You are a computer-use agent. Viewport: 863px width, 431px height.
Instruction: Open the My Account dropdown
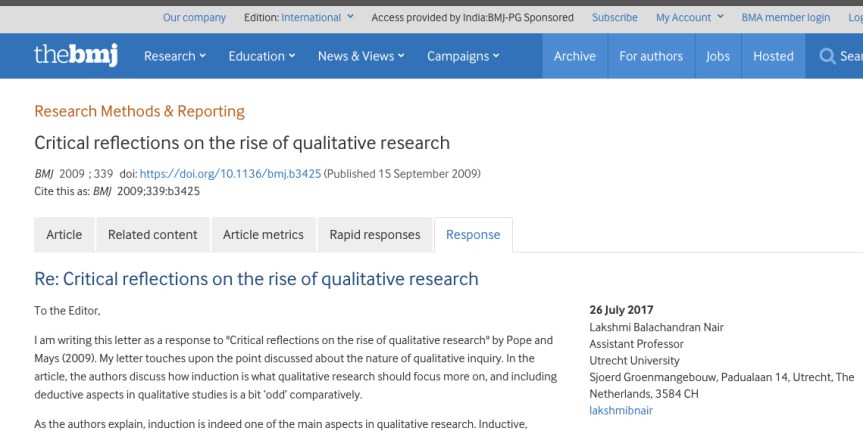691,18
